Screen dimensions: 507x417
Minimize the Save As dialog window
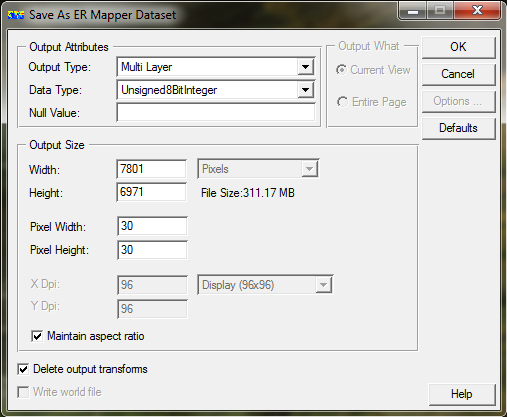pyautogui.click(x=413, y=11)
